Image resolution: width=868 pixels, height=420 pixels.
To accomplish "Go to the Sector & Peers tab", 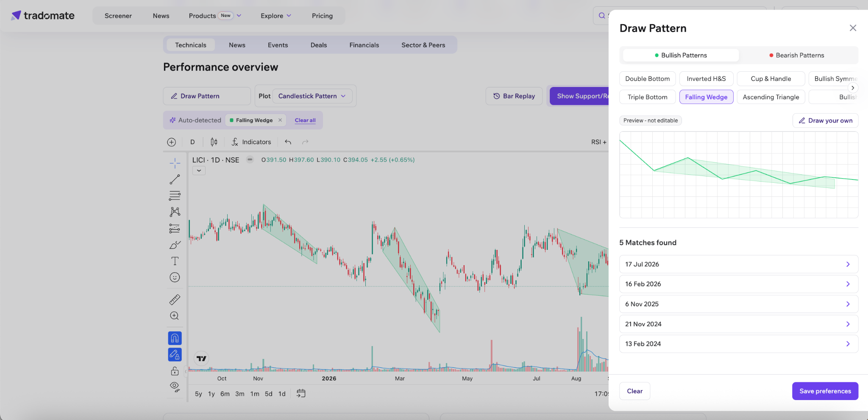I will click(x=423, y=45).
